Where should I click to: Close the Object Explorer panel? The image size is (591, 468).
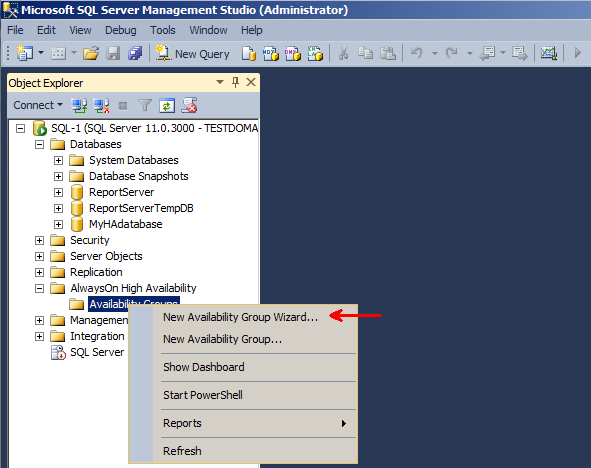pyautogui.click(x=251, y=82)
